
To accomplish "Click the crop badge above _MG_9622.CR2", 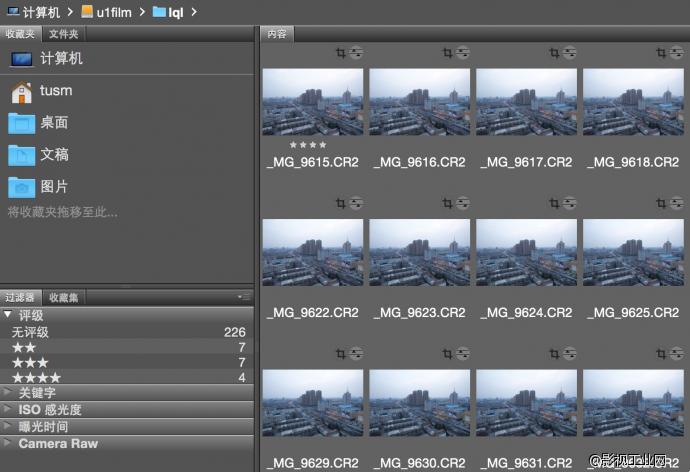I will coord(341,203).
